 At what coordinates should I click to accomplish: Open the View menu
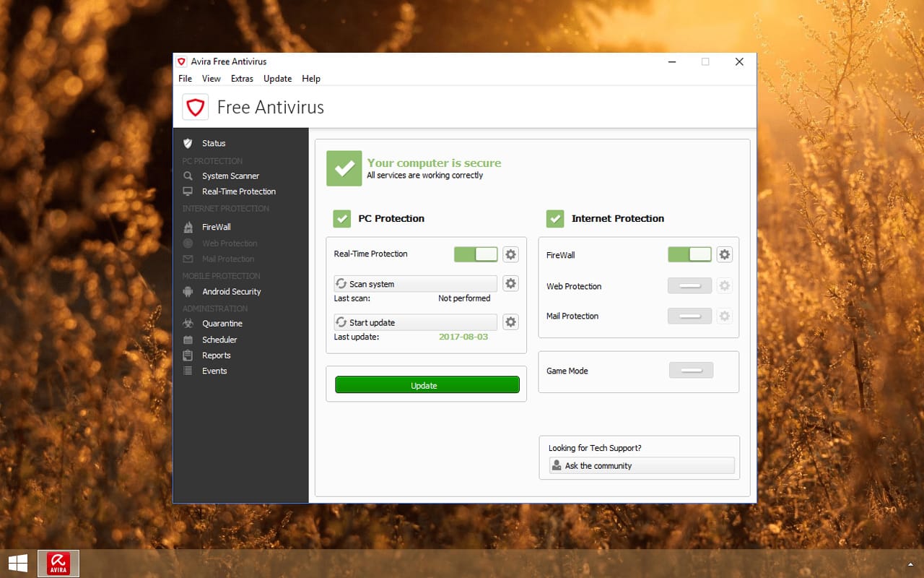point(212,79)
